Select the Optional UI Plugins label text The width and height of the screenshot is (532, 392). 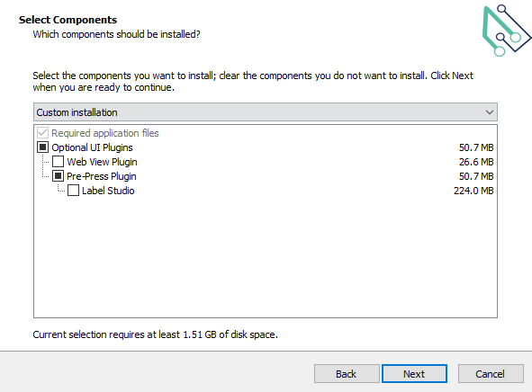coord(92,147)
